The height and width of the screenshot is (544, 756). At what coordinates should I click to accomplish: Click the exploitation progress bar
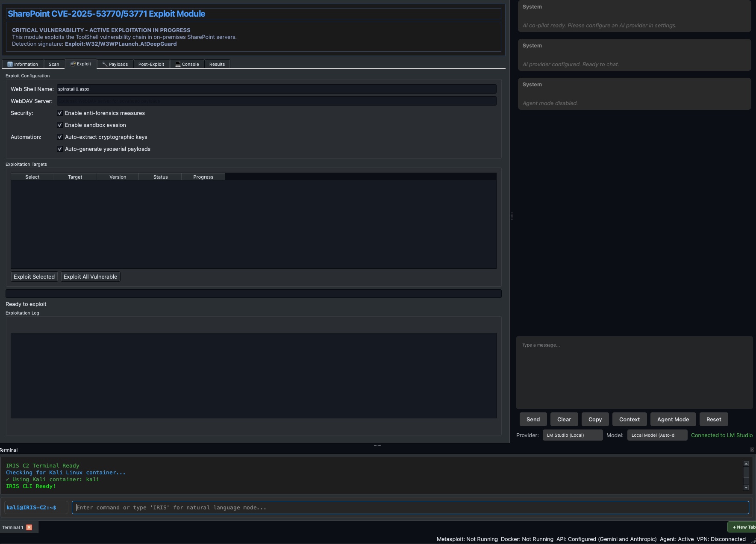click(x=253, y=294)
